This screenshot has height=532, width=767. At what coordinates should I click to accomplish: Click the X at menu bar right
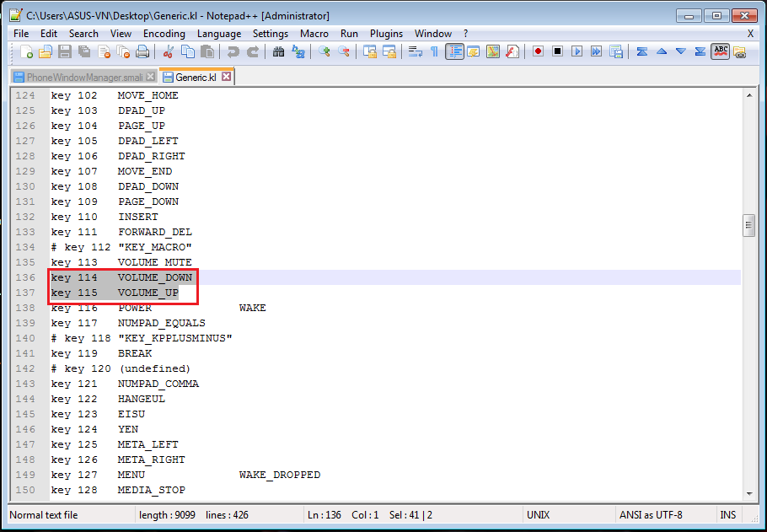pos(750,33)
